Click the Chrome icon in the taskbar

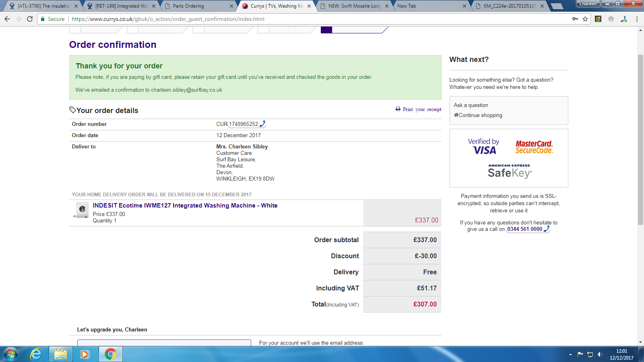(110, 354)
